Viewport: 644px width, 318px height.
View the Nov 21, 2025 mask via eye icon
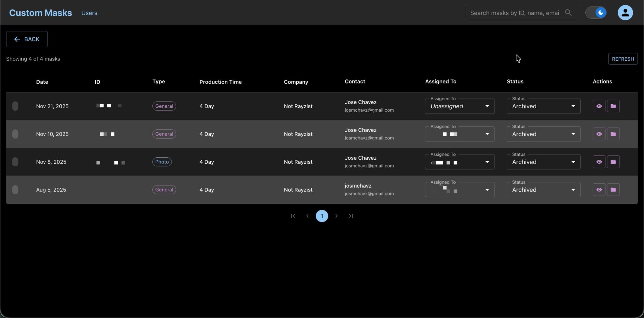click(x=599, y=106)
